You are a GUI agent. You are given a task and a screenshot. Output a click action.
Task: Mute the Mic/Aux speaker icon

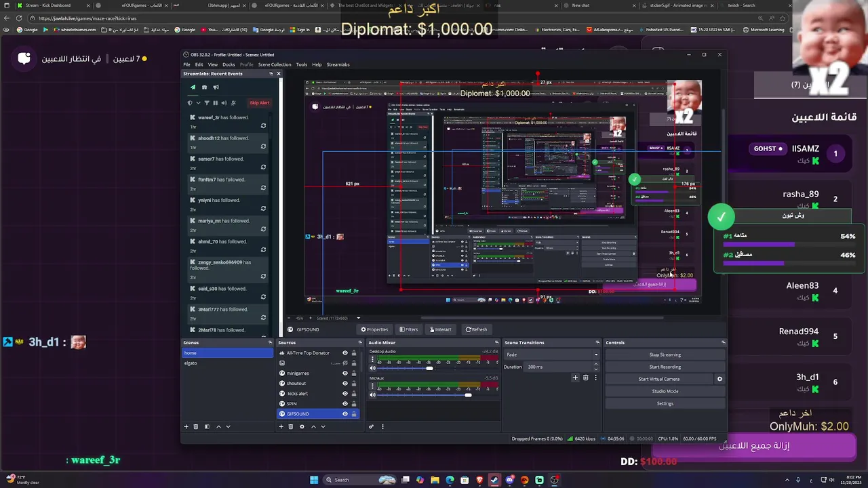coord(372,394)
